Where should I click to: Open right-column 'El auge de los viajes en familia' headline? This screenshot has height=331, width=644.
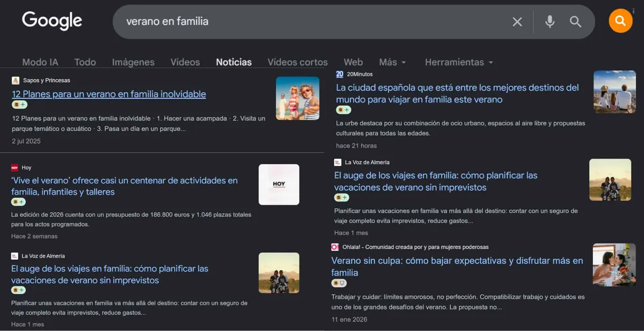(436, 181)
